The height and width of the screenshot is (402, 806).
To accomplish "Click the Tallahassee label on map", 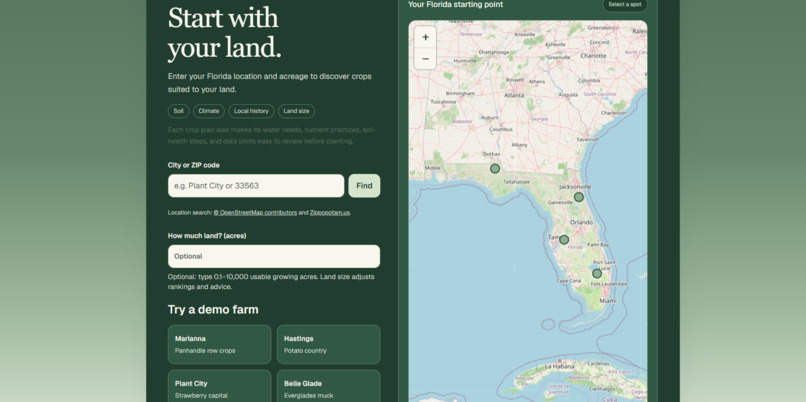I will click(x=517, y=182).
